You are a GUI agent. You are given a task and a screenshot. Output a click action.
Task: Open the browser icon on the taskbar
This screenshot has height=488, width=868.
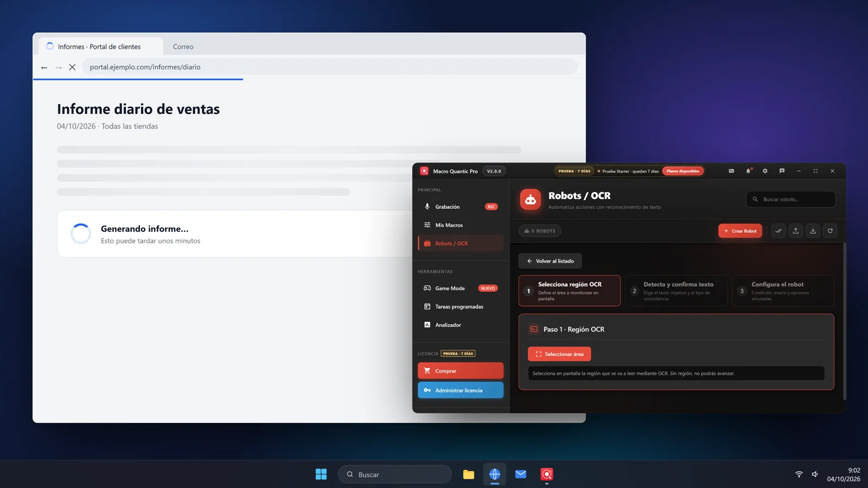click(495, 474)
